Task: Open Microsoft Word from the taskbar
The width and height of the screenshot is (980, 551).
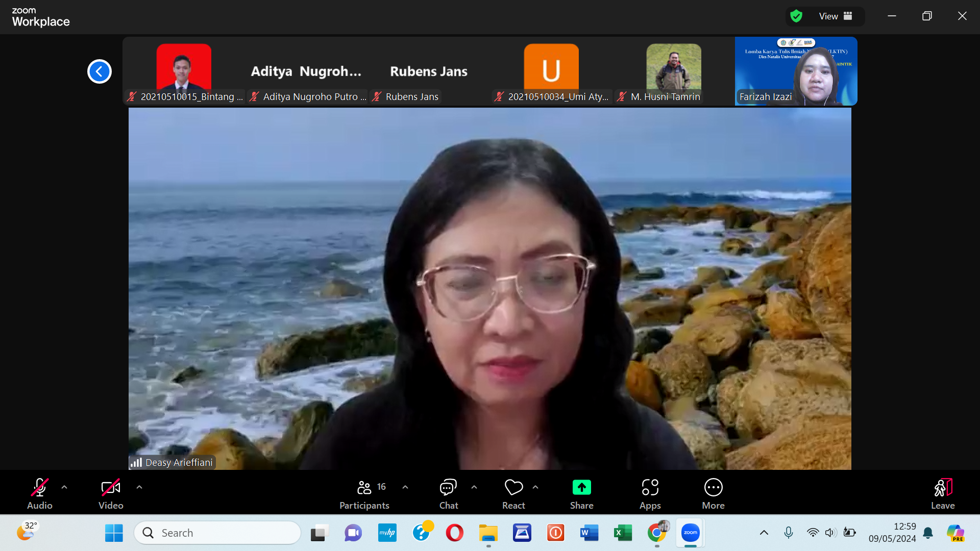Action: coord(589,533)
